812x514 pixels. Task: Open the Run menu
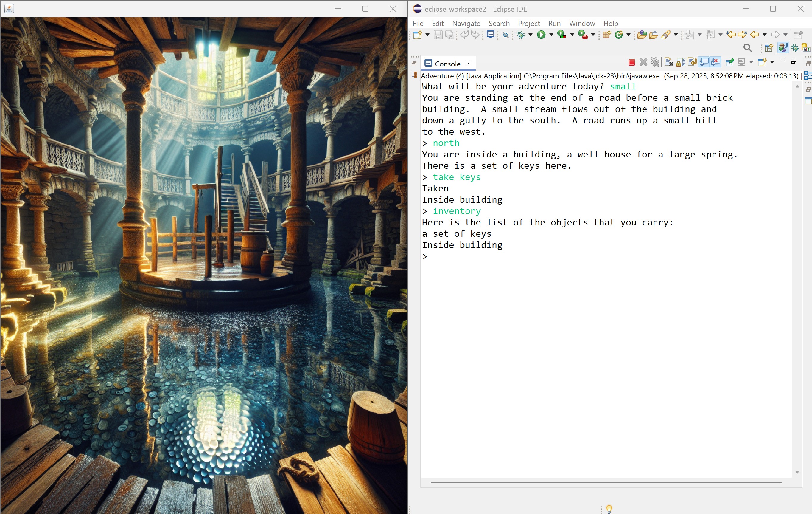pos(554,23)
